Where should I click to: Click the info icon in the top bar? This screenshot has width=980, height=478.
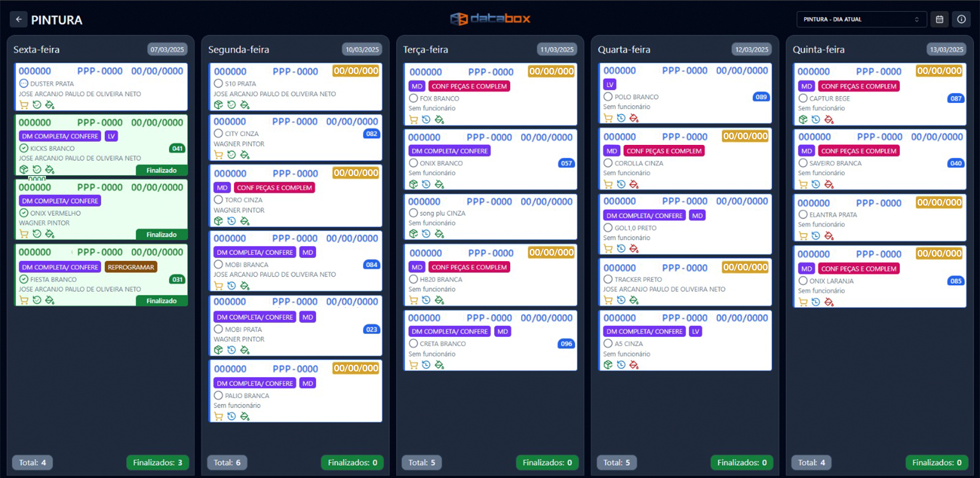[x=961, y=19]
